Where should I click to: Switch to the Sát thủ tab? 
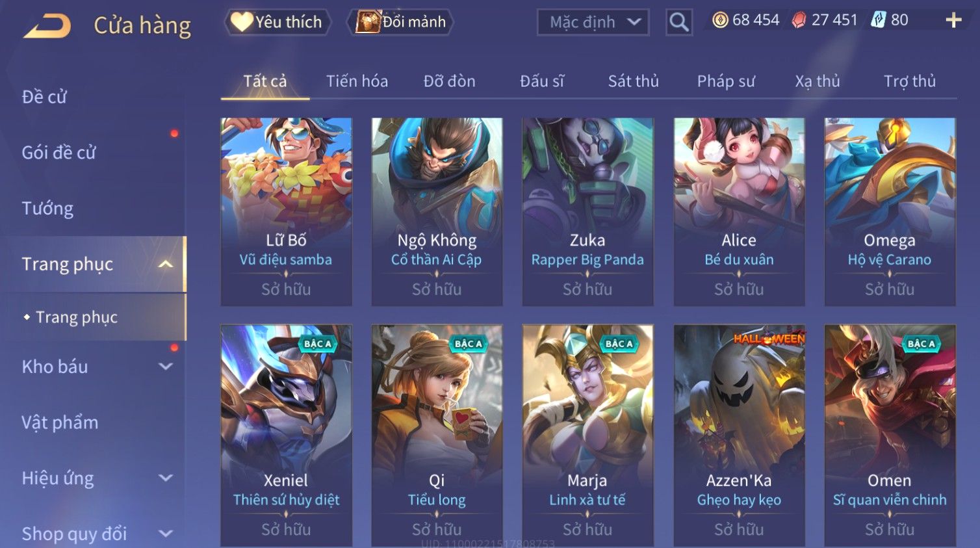coord(634,81)
